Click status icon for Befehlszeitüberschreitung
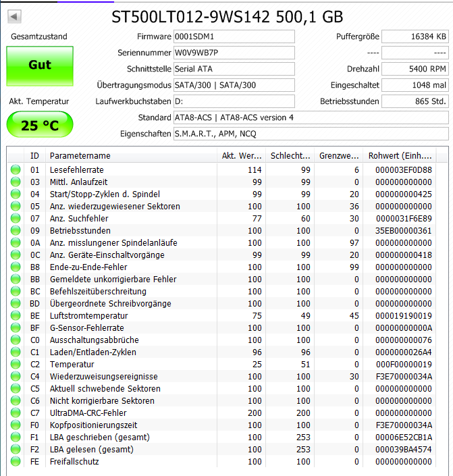The height and width of the screenshot is (476, 453). tap(16, 291)
